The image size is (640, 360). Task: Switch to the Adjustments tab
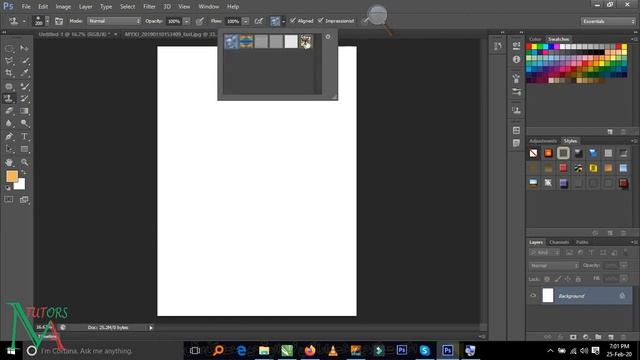[x=543, y=141]
